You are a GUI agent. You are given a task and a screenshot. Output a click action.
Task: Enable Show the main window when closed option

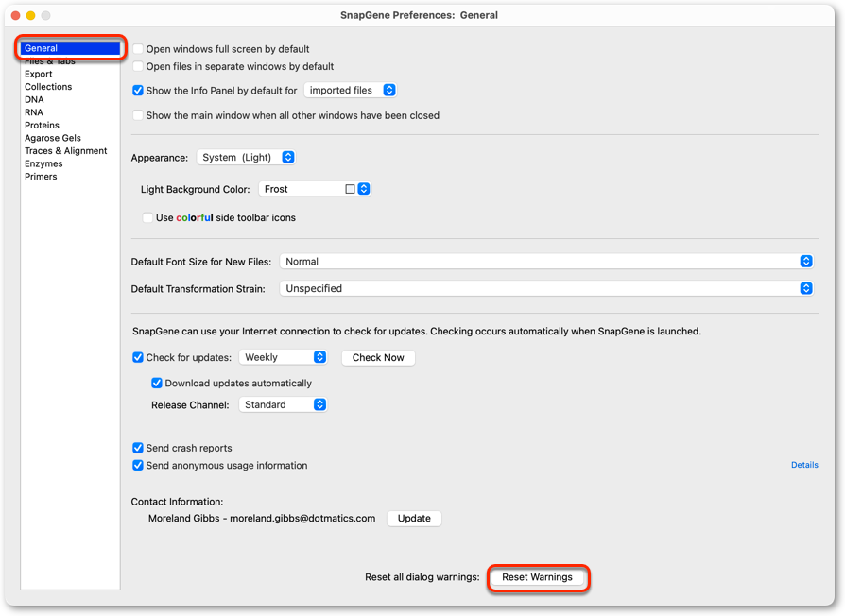[138, 115]
